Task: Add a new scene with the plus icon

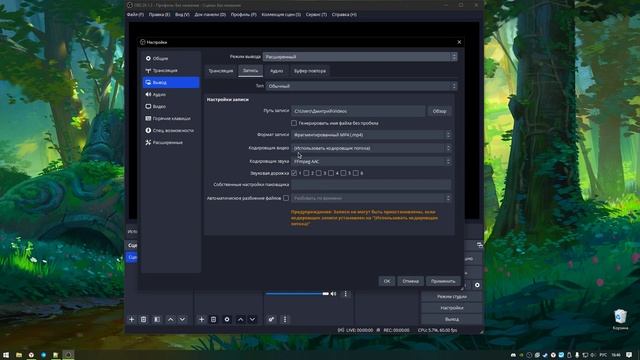Action: click(x=131, y=319)
